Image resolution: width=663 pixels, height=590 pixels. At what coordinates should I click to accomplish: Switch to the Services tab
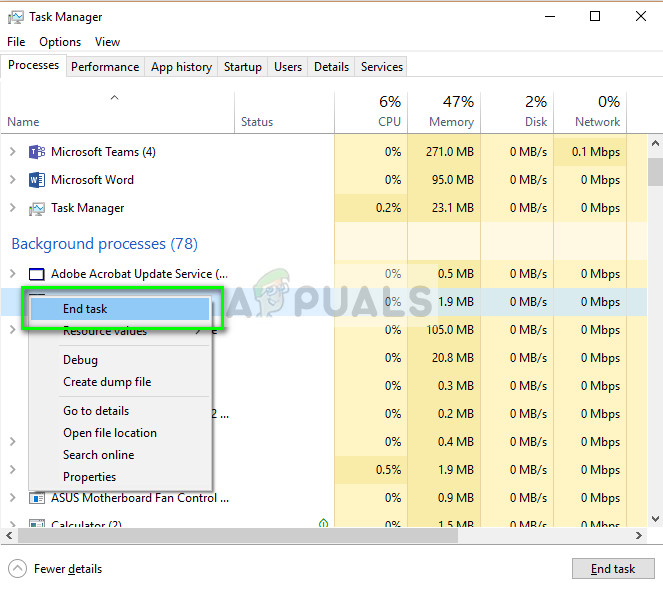[382, 67]
